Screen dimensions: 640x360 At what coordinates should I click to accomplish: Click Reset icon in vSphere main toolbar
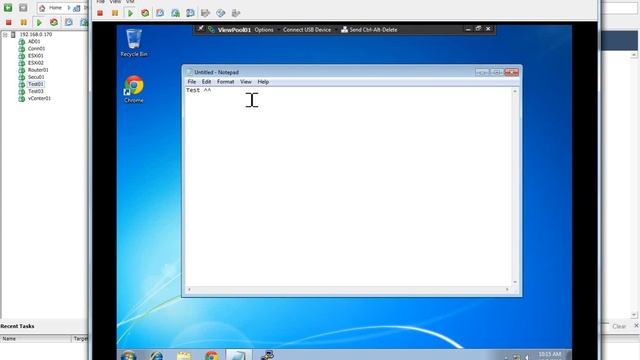pos(53,22)
